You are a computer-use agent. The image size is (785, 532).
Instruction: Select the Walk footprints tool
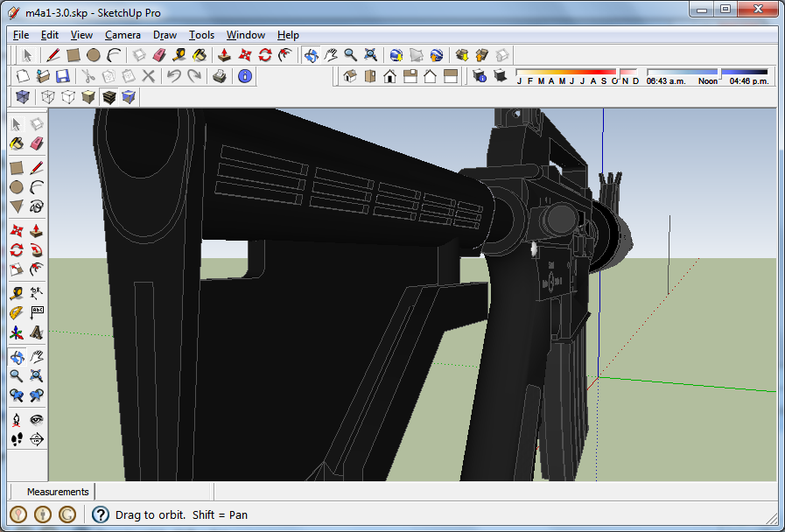point(17,439)
